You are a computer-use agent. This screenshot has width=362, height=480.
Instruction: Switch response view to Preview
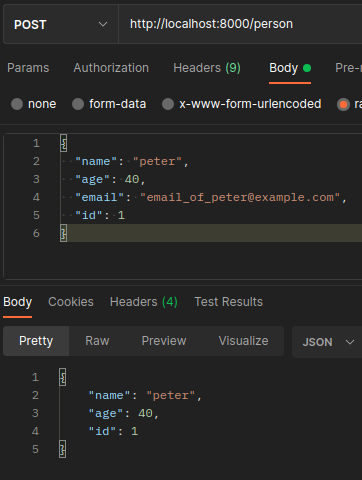[x=164, y=341]
